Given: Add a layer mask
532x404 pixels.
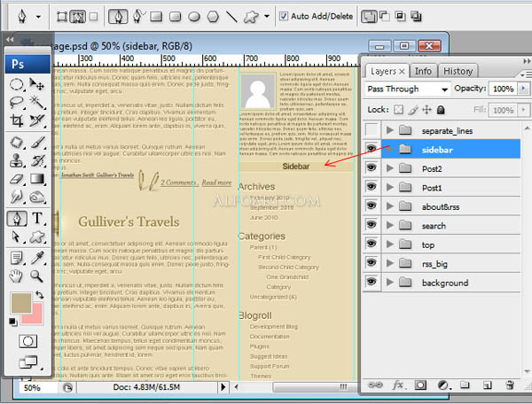Looking at the screenshot, I should pyautogui.click(x=420, y=385).
